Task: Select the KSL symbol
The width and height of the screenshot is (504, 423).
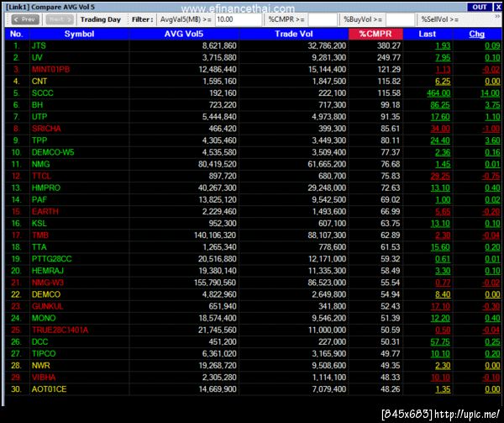Action: point(39,223)
